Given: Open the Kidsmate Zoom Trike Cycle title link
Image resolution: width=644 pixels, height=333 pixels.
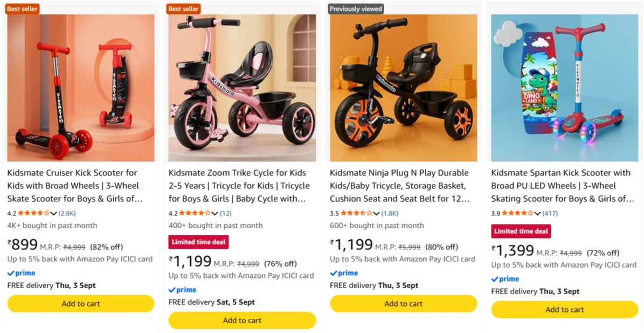Looking at the screenshot, I should (239, 186).
